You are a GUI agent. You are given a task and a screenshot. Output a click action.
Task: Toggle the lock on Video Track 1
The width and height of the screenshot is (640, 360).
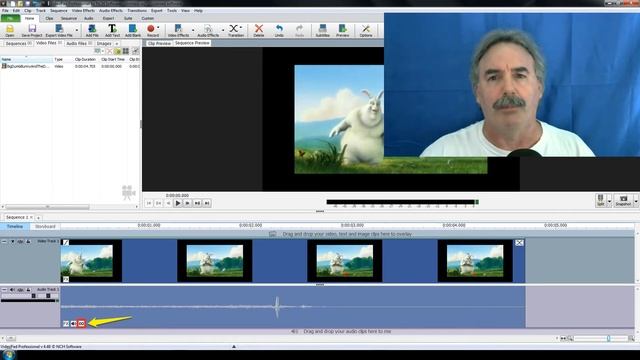point(28,242)
